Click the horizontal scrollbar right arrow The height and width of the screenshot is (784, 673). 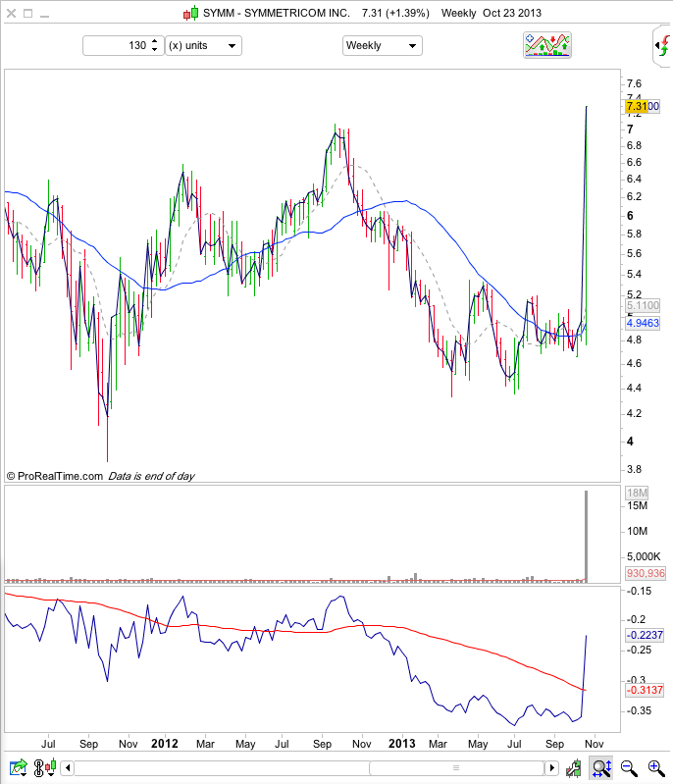click(551, 767)
